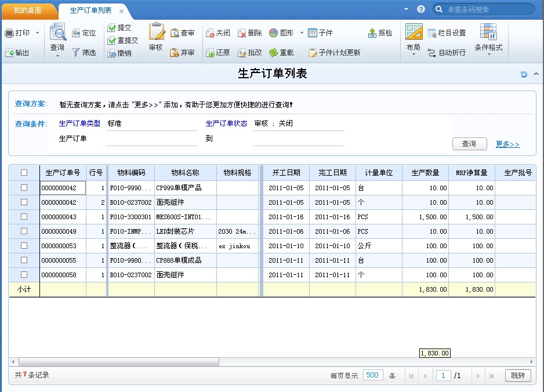This screenshot has height=392, width=544.
Task: Click the 跳转 jump button
Action: tap(518, 375)
